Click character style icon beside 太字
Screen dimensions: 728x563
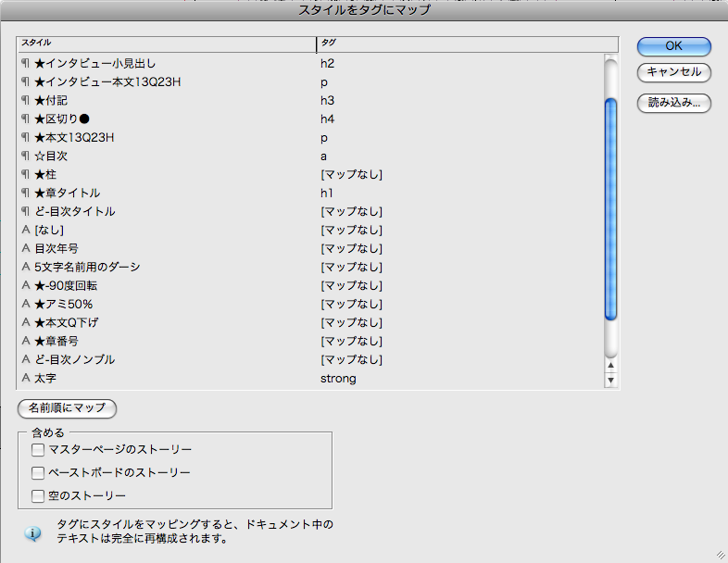tap(26, 378)
